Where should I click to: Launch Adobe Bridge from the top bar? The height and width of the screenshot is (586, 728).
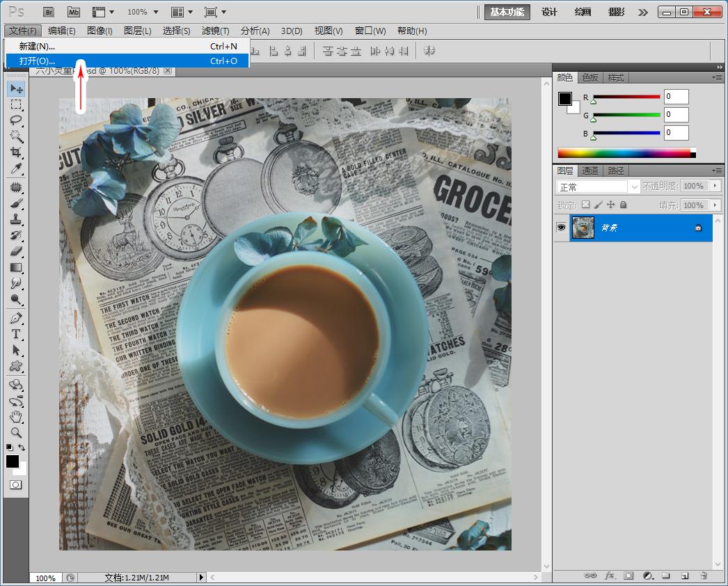48,12
